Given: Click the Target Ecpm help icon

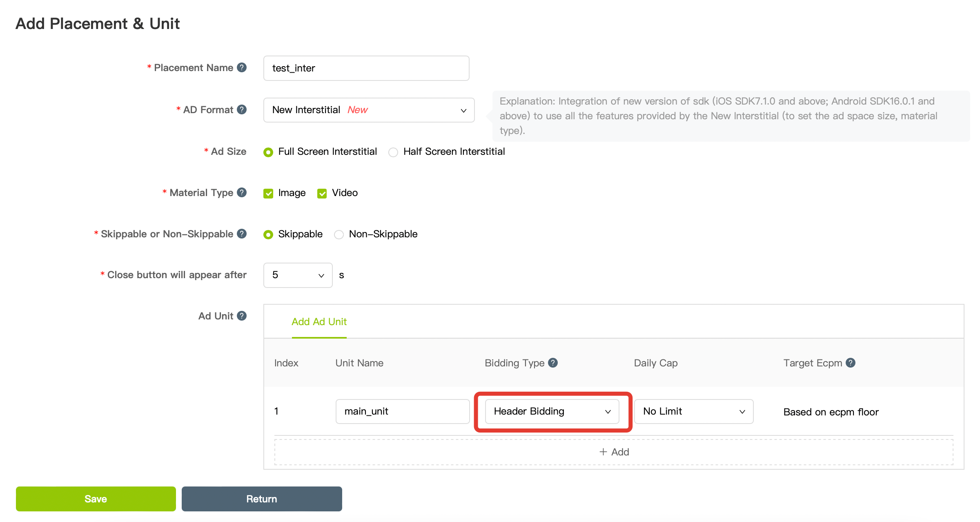Looking at the screenshot, I should point(851,363).
